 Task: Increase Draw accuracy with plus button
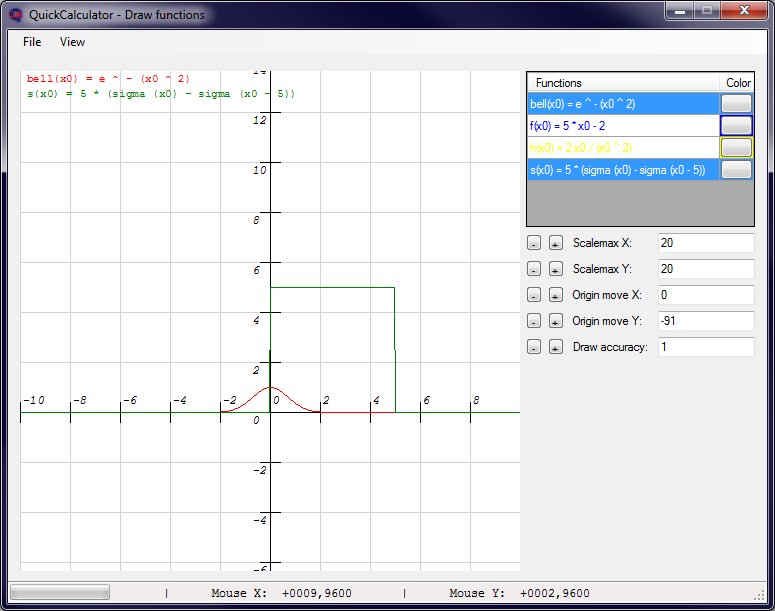[x=556, y=347]
